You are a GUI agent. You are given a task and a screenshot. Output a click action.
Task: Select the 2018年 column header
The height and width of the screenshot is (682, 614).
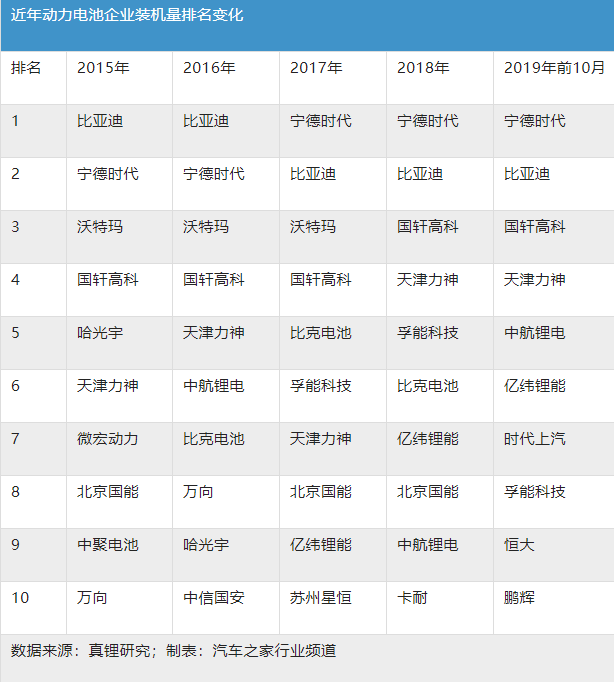tap(423, 68)
